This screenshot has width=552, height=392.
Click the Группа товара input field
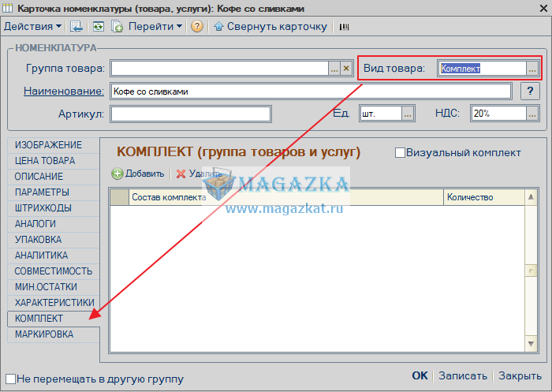[220, 69]
